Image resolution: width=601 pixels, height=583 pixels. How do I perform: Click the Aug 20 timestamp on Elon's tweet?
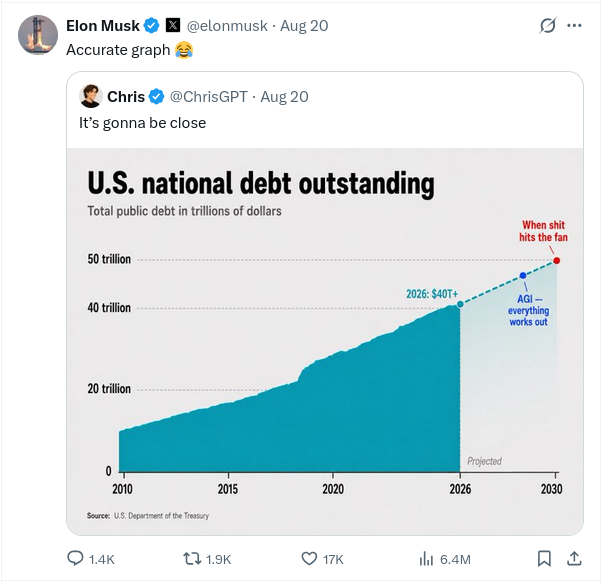[304, 26]
